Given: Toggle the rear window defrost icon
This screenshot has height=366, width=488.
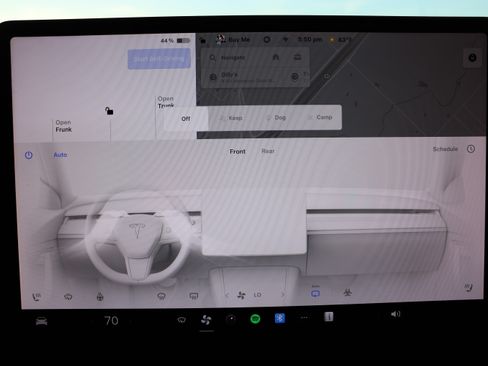Looking at the screenshot, I should [193, 295].
